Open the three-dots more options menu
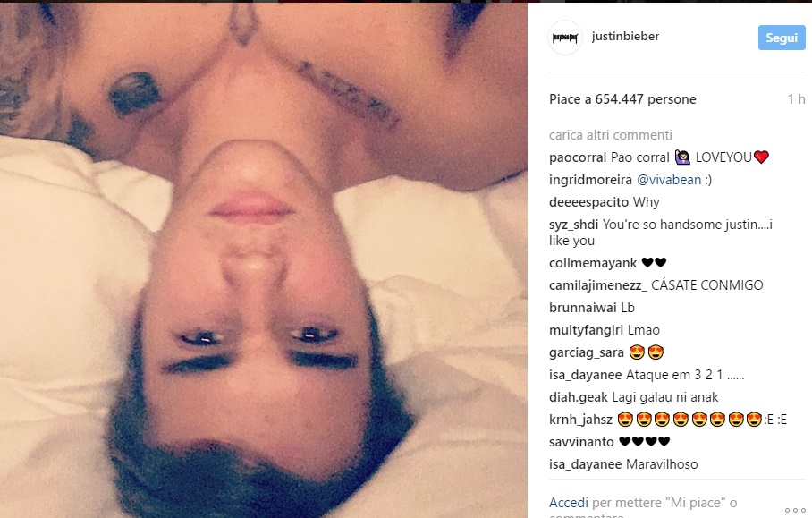812x518 pixels. [x=795, y=510]
